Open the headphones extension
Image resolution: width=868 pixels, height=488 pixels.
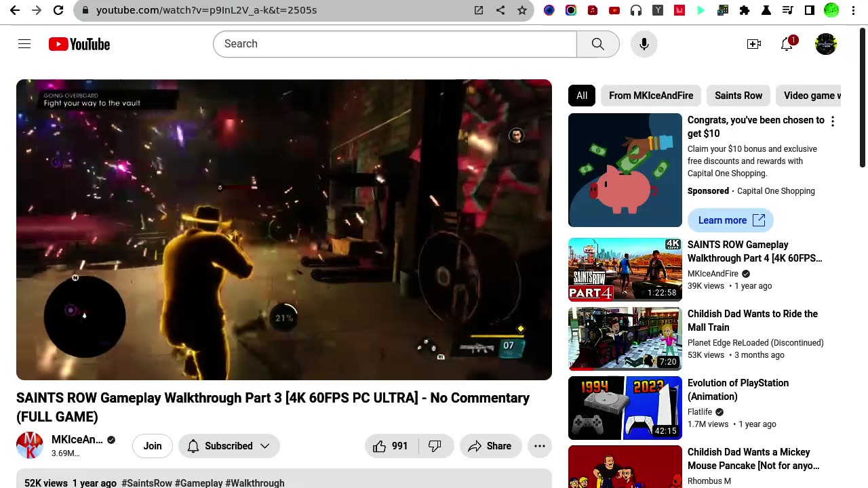pos(636,10)
